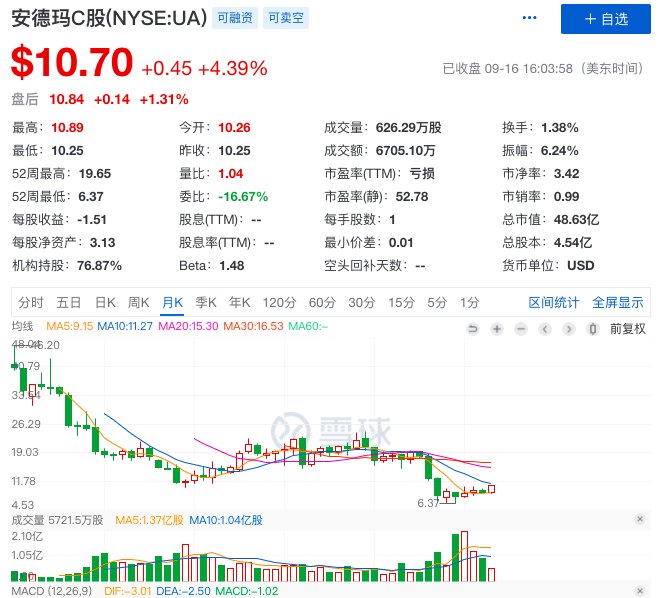Click the 52周最高 value 19.65
The height and width of the screenshot is (598, 672).
[95, 174]
